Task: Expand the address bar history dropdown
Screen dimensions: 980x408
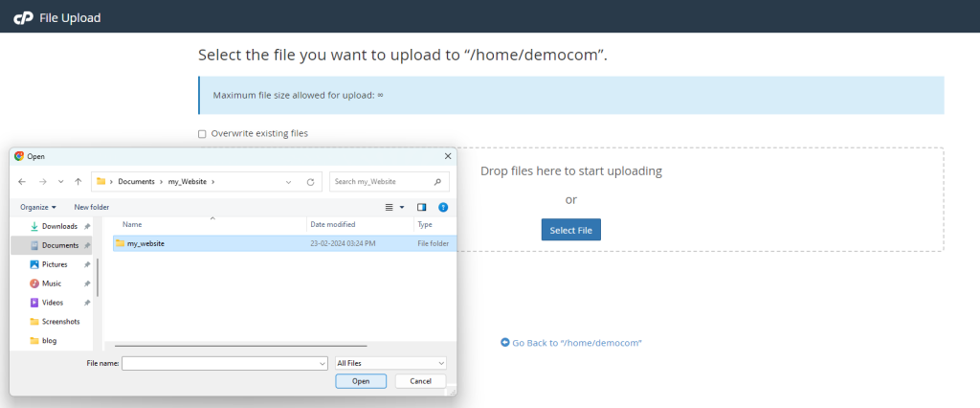Action: (x=288, y=182)
